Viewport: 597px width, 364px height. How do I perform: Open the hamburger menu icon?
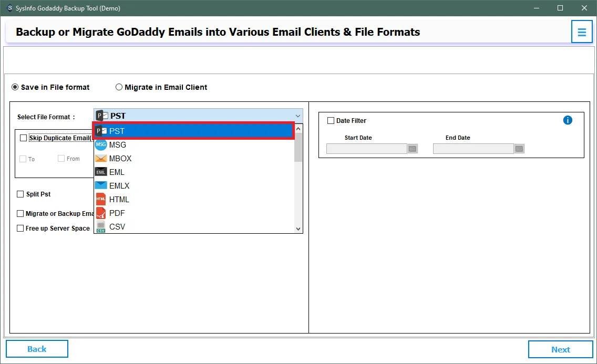coord(582,32)
